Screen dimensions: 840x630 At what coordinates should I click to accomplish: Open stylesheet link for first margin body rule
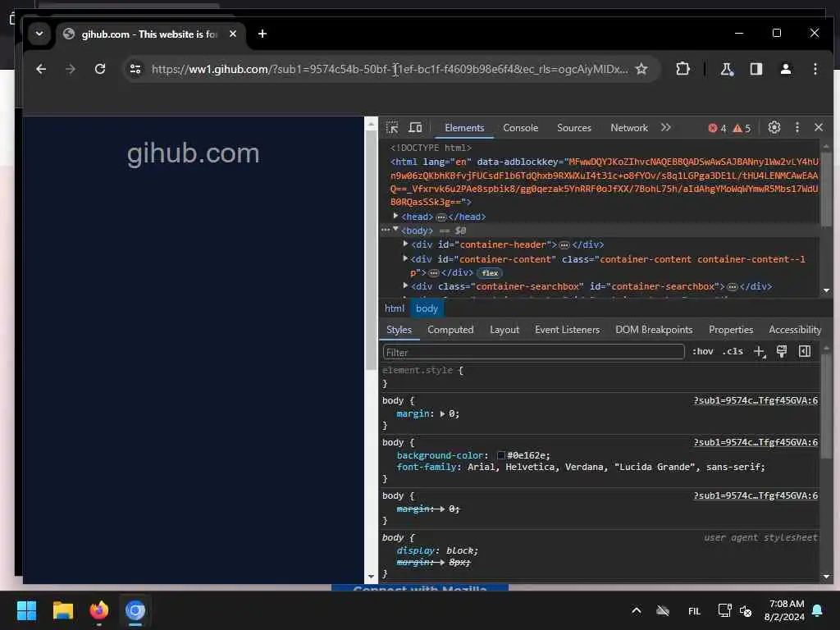click(756, 400)
